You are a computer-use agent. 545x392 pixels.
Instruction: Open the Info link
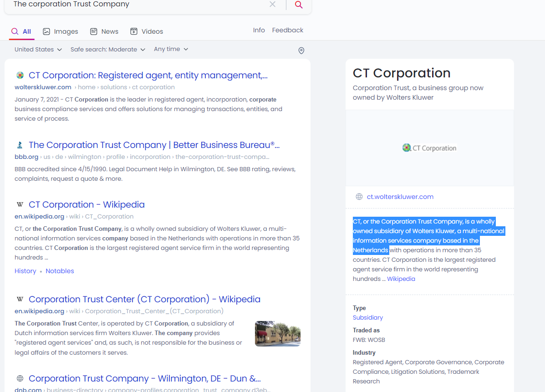[259, 30]
